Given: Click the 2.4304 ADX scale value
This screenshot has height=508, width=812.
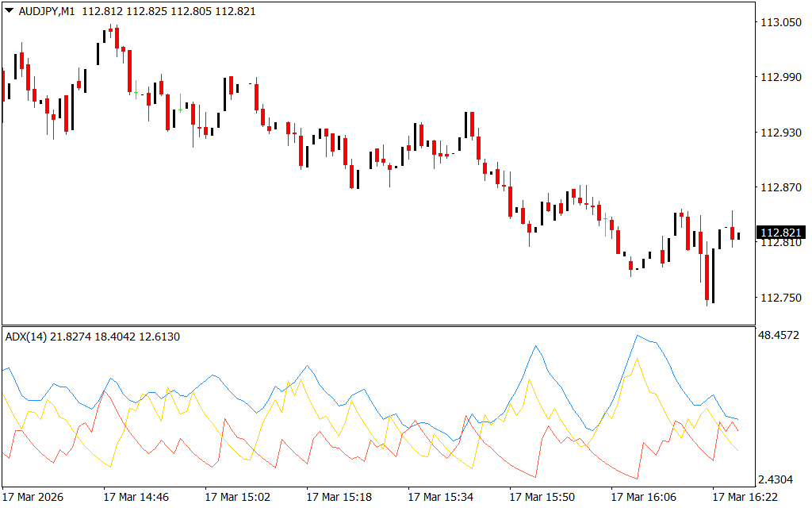Looking at the screenshot, I should point(780,479).
